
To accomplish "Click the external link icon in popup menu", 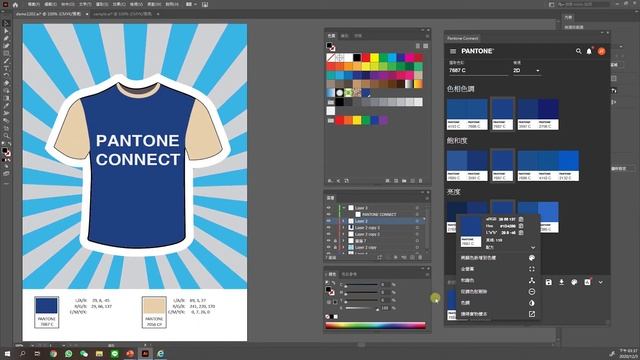I will (532, 314).
